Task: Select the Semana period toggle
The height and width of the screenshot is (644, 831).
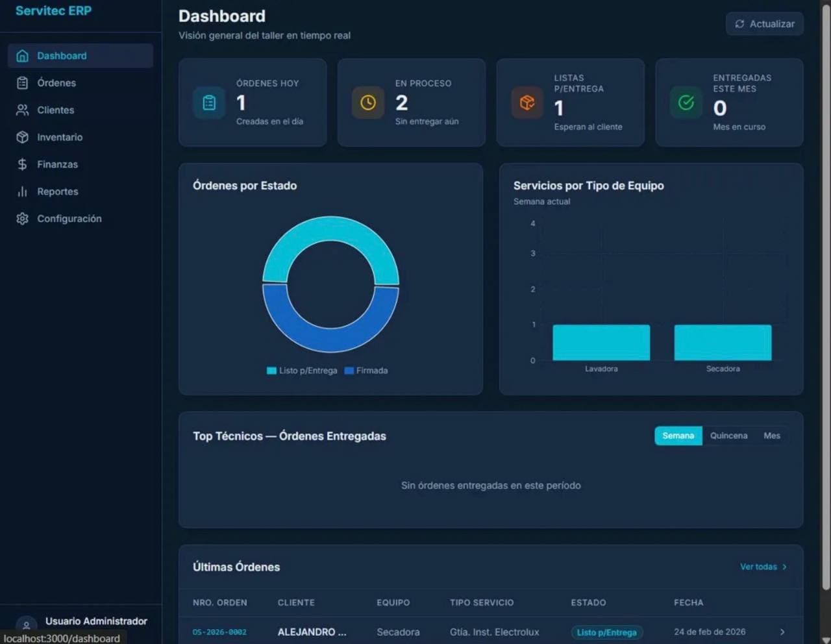Action: pyautogui.click(x=678, y=436)
